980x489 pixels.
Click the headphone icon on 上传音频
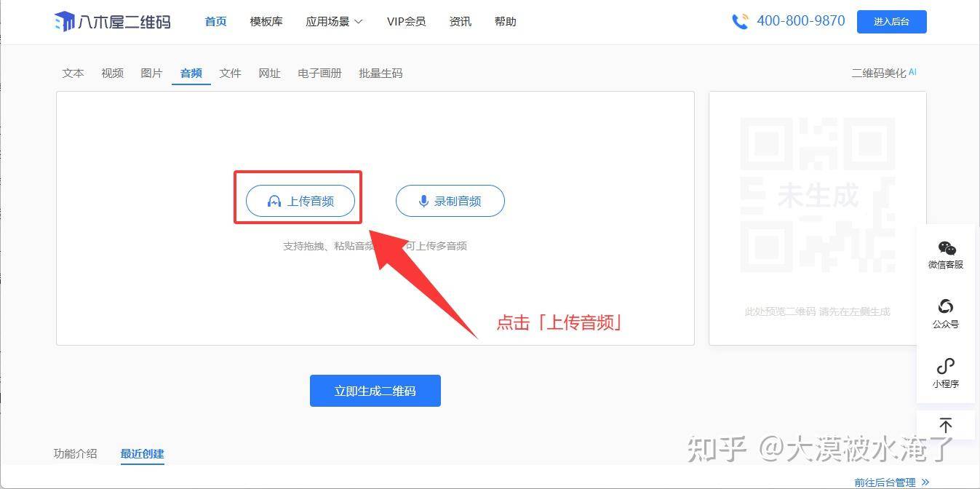pyautogui.click(x=274, y=202)
